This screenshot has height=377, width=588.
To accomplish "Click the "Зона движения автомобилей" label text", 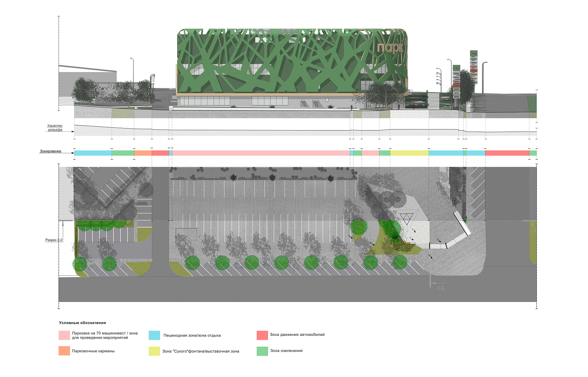I will click(x=296, y=335).
